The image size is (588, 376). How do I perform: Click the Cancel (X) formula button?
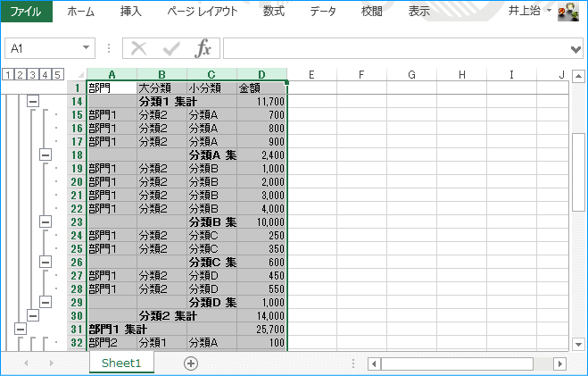139,48
